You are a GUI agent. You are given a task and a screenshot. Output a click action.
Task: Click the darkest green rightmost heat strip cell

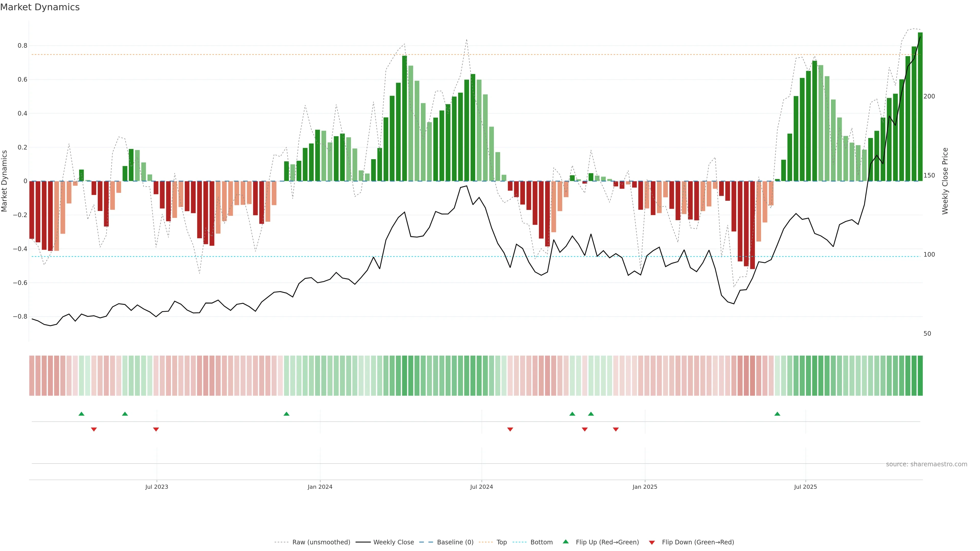point(920,376)
